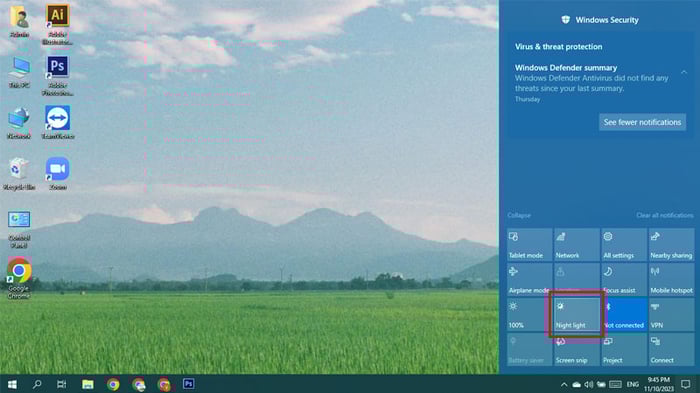Click the Action Center notification icon
Screen dimensions: 700x393
click(686, 384)
